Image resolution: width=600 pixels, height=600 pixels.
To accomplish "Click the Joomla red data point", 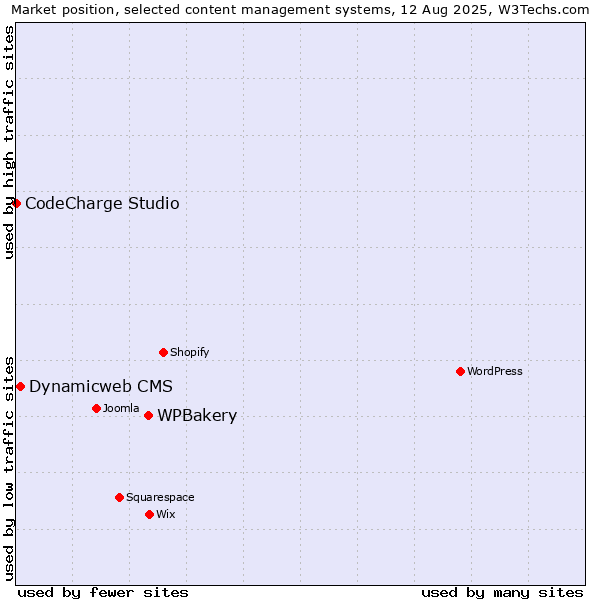I will point(96,409).
